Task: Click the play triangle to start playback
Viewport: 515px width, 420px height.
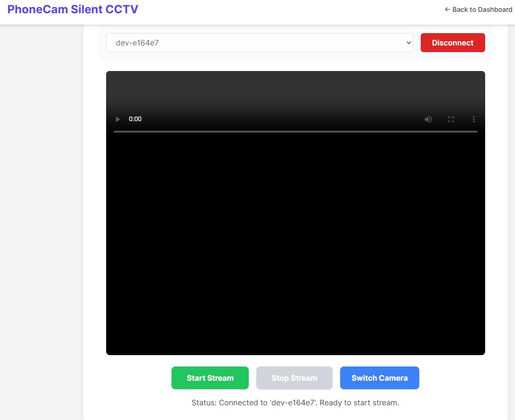Action: point(117,119)
